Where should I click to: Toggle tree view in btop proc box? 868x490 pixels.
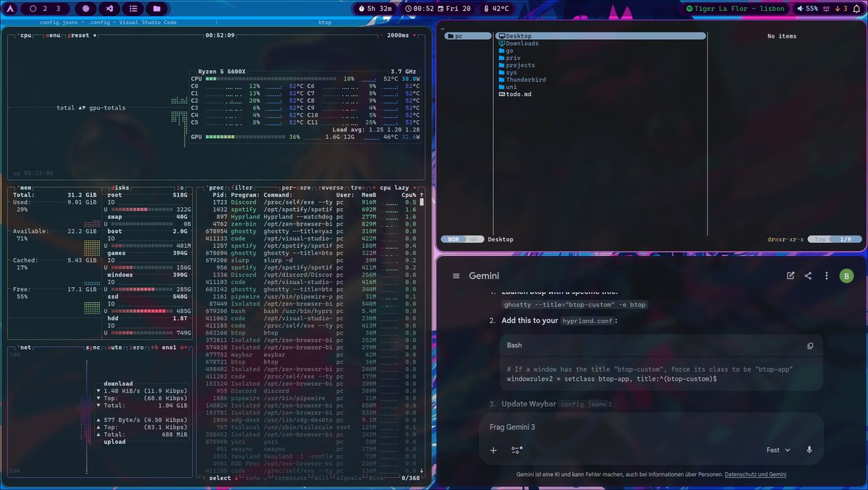[x=357, y=187]
